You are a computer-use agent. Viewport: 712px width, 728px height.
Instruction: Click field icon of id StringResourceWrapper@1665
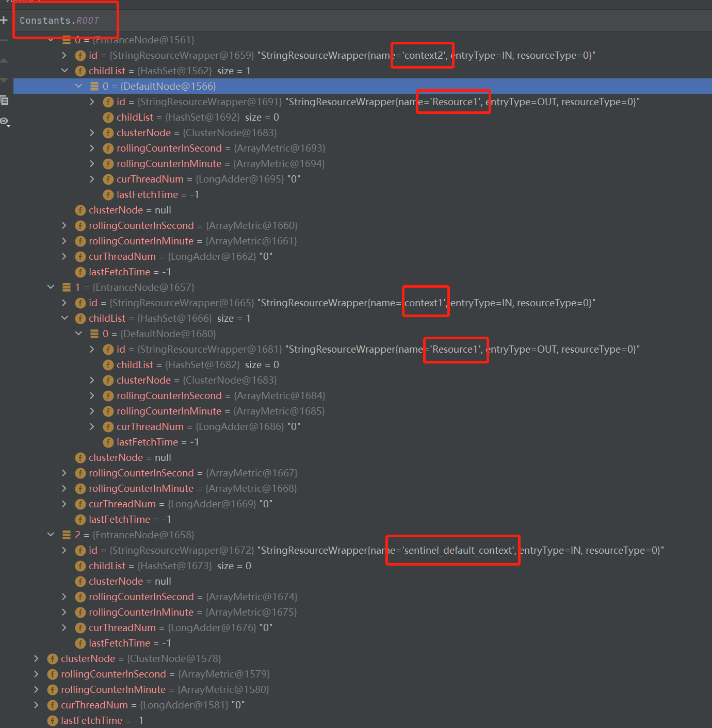click(80, 303)
